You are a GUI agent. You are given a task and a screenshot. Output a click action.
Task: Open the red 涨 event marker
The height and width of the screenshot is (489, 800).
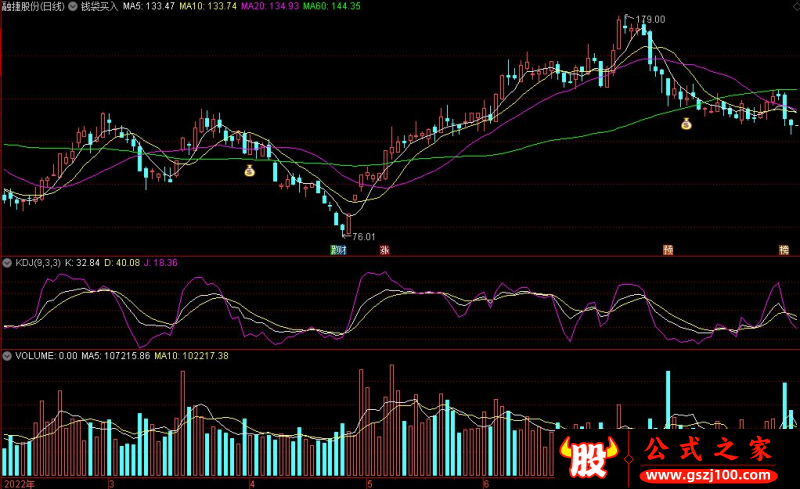384,250
